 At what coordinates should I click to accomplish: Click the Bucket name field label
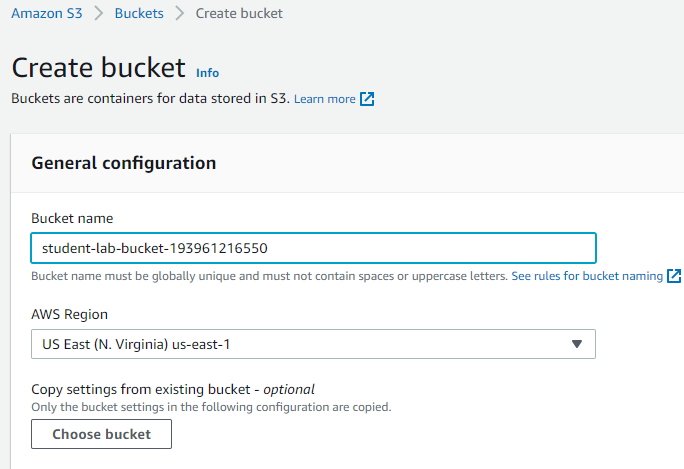point(72,218)
